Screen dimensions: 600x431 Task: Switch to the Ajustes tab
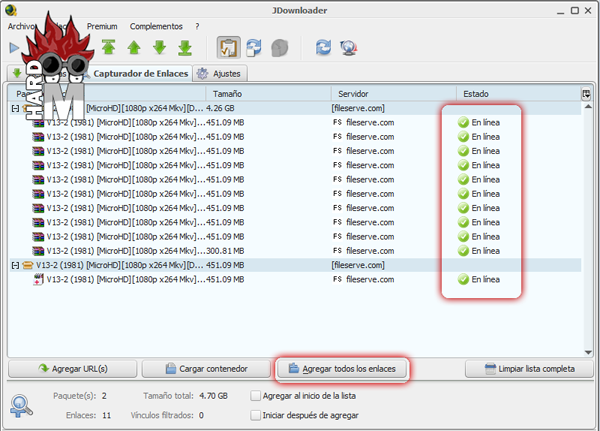tap(220, 73)
